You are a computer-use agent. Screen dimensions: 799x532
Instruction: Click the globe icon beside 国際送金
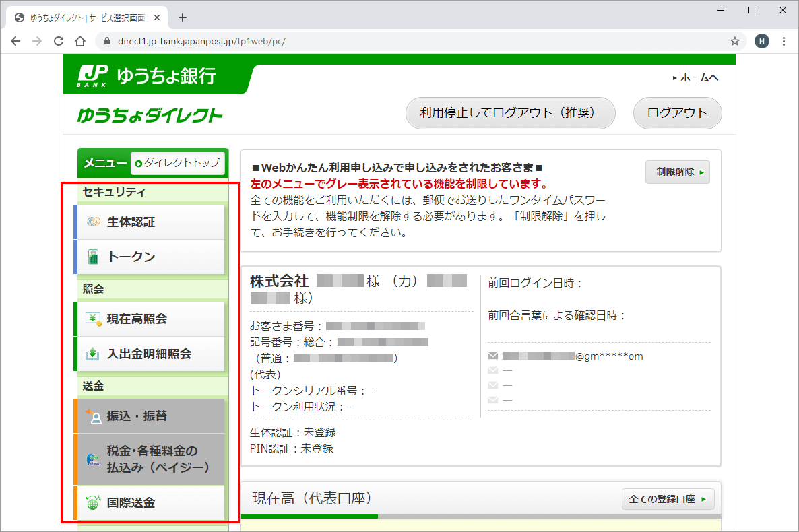click(93, 502)
